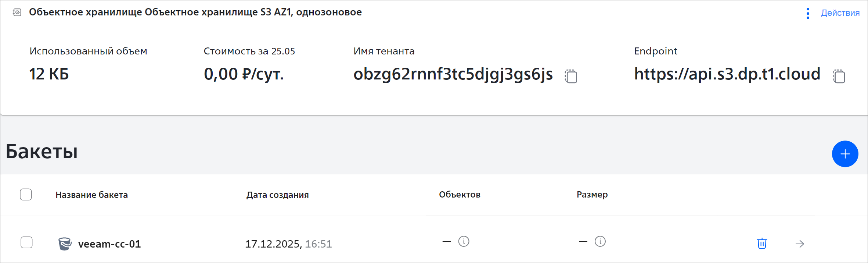Screen dimensions: 868x263
Task: Open the veeam-cc-01 bucket name
Action: [109, 244]
